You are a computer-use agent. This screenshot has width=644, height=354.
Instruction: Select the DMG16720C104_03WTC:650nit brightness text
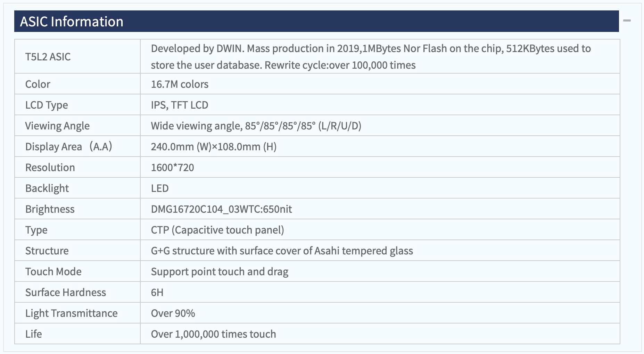click(x=221, y=209)
